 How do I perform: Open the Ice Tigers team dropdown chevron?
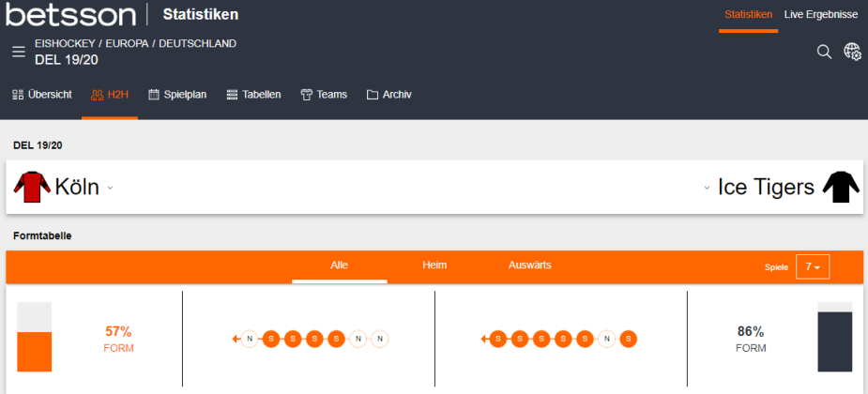point(707,189)
